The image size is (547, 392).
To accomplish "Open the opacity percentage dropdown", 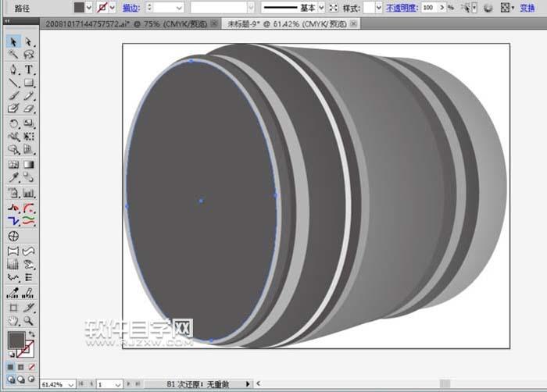I will 450,7.
